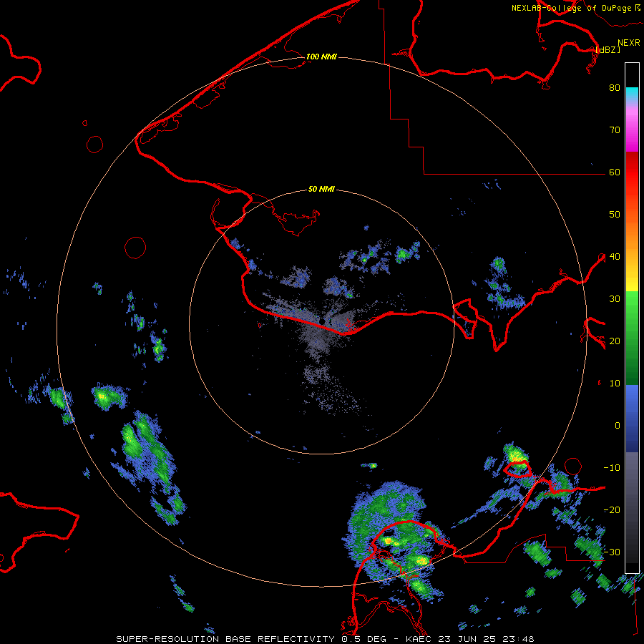Select the 70 value on the dBZ scale
The width and height of the screenshot is (644, 644).
[615, 130]
